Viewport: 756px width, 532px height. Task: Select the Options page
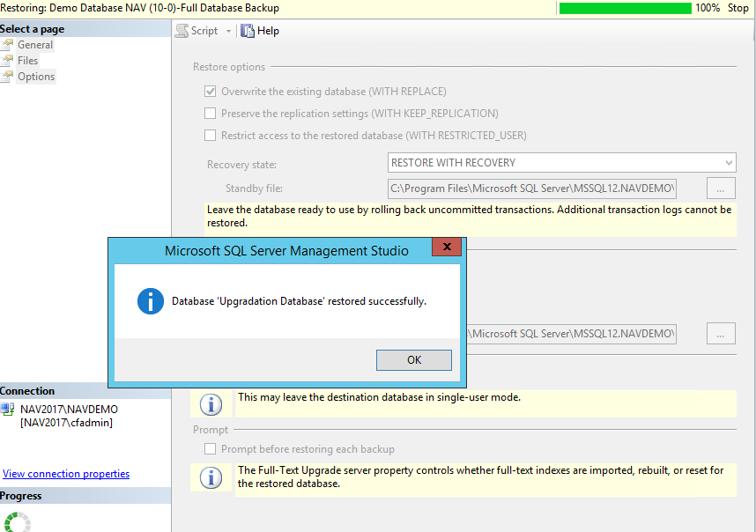coord(36,77)
